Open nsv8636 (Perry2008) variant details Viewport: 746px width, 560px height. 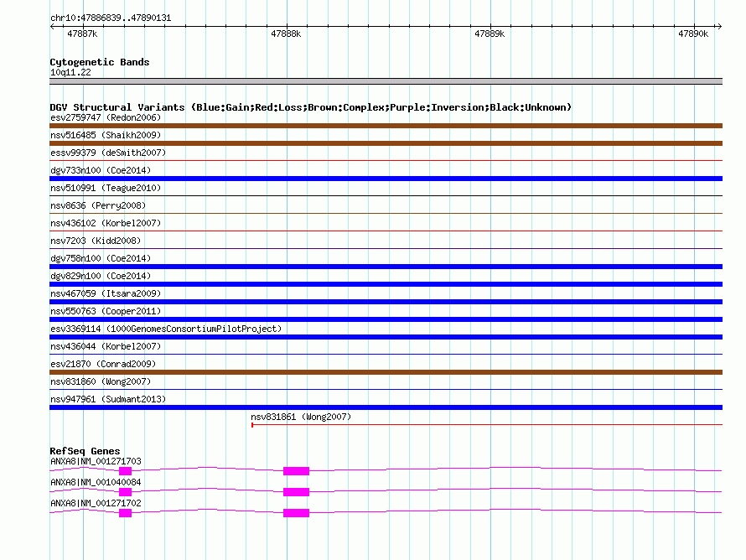(98, 205)
